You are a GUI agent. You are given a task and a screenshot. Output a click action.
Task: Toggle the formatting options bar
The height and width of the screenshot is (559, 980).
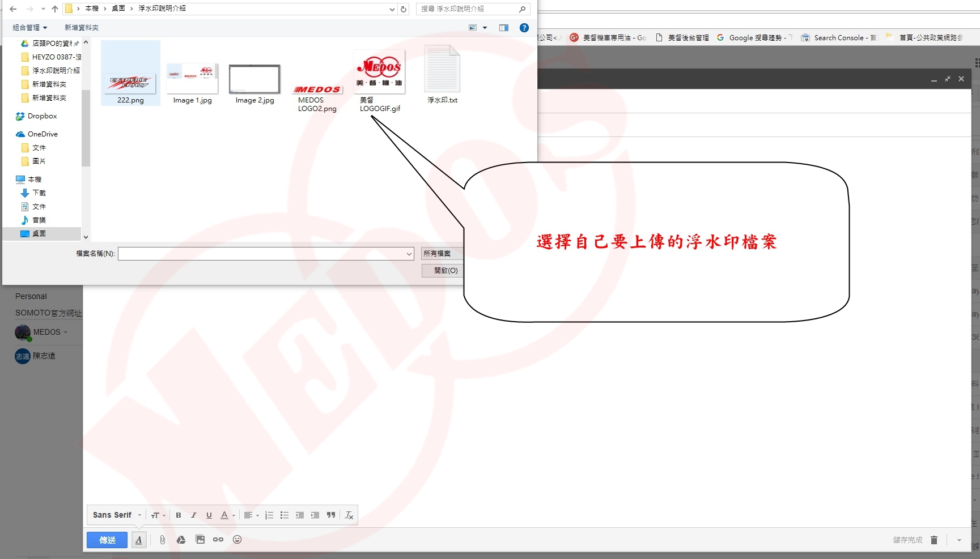point(139,540)
